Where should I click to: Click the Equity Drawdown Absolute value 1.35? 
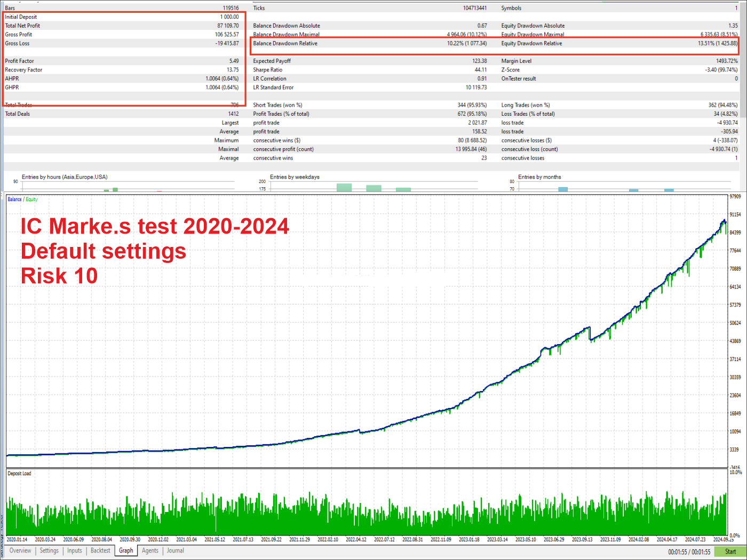pyautogui.click(x=733, y=26)
